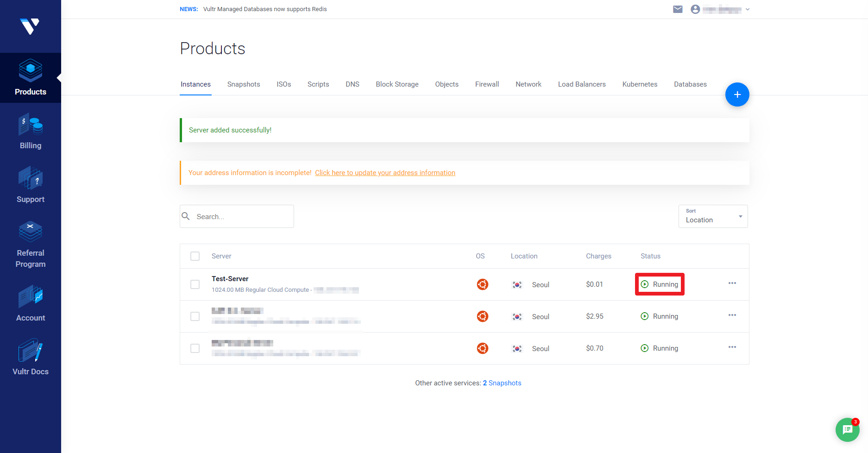This screenshot has height=453, width=868.
Task: Open the more options menu in $2.95 row
Action: click(732, 315)
